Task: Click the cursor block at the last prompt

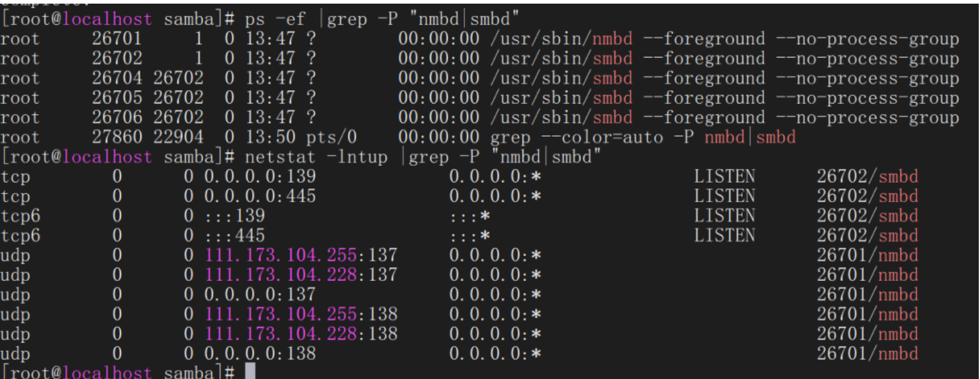Action: [x=250, y=371]
